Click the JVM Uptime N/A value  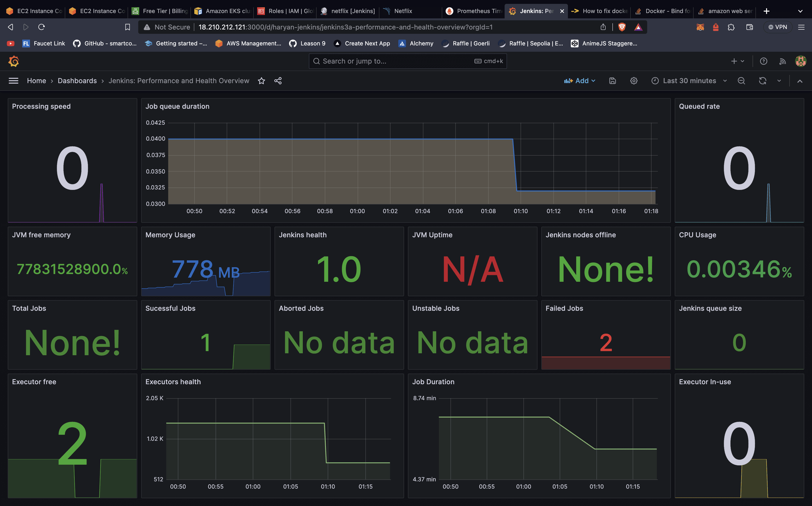click(x=473, y=269)
